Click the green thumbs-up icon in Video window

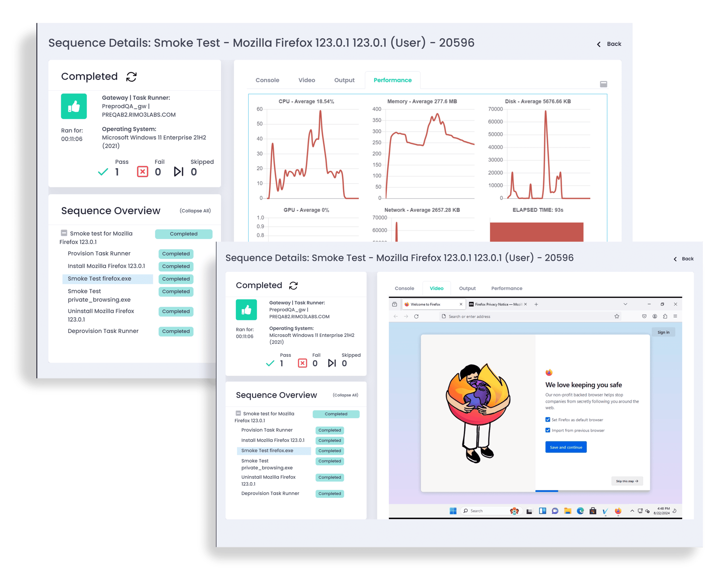(x=246, y=310)
